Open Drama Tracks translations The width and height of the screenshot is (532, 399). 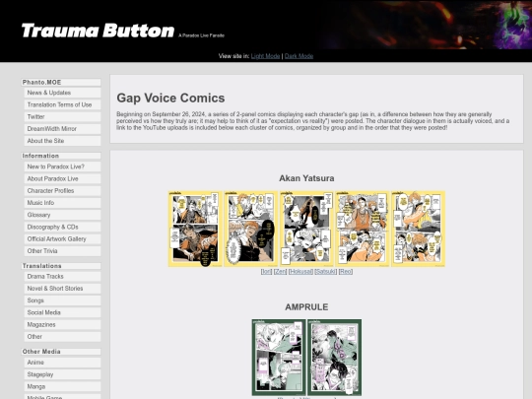click(x=62, y=276)
